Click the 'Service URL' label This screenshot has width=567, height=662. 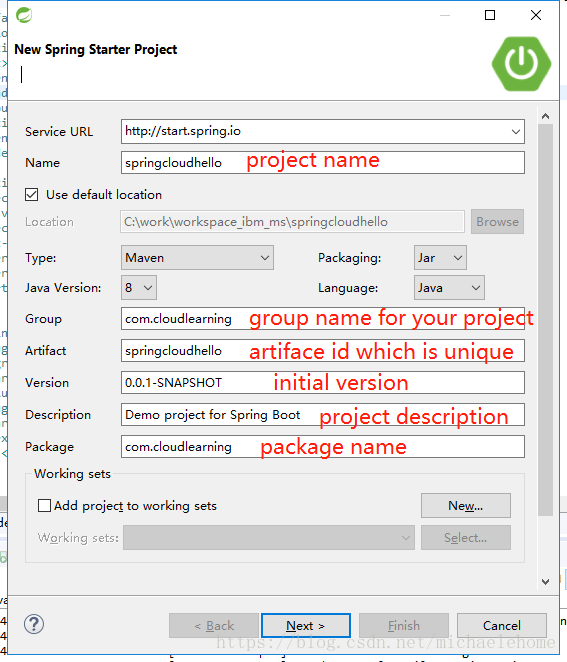click(59, 132)
